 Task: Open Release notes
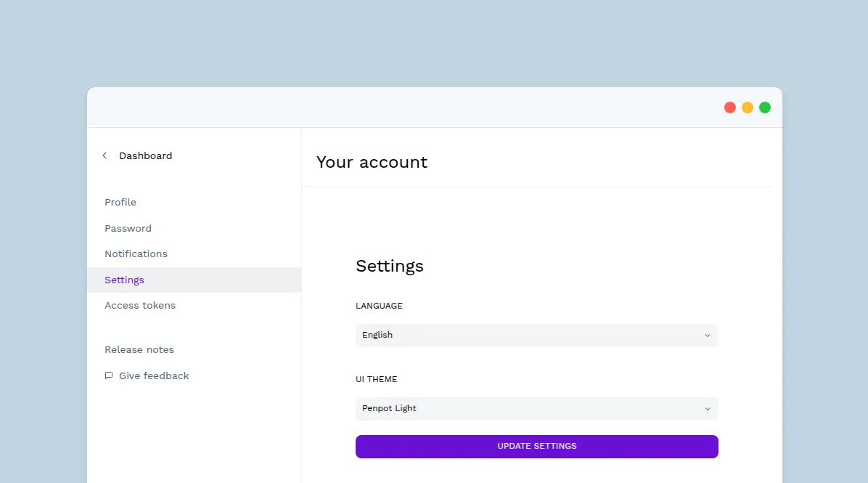tap(139, 349)
